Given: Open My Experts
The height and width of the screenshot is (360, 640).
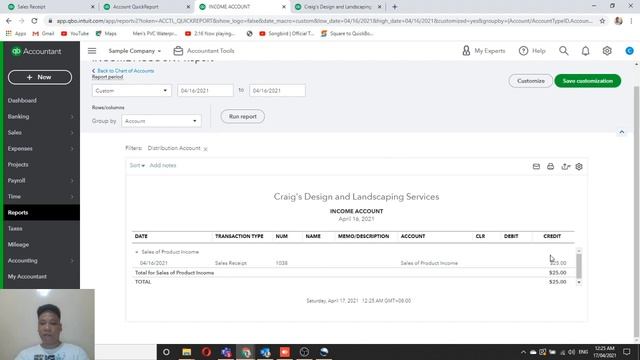Looking at the screenshot, I should [x=484, y=51].
